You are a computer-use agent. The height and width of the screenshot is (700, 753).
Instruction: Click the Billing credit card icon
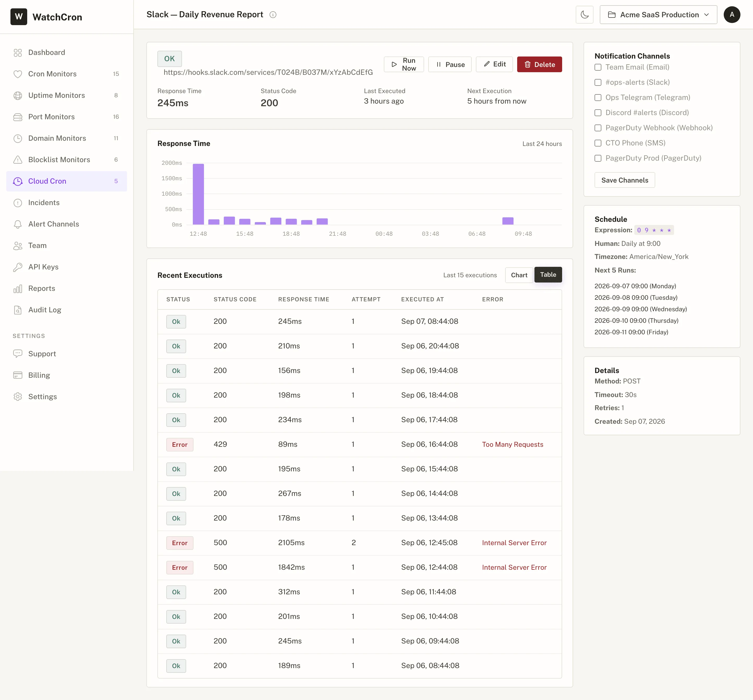pyautogui.click(x=18, y=375)
